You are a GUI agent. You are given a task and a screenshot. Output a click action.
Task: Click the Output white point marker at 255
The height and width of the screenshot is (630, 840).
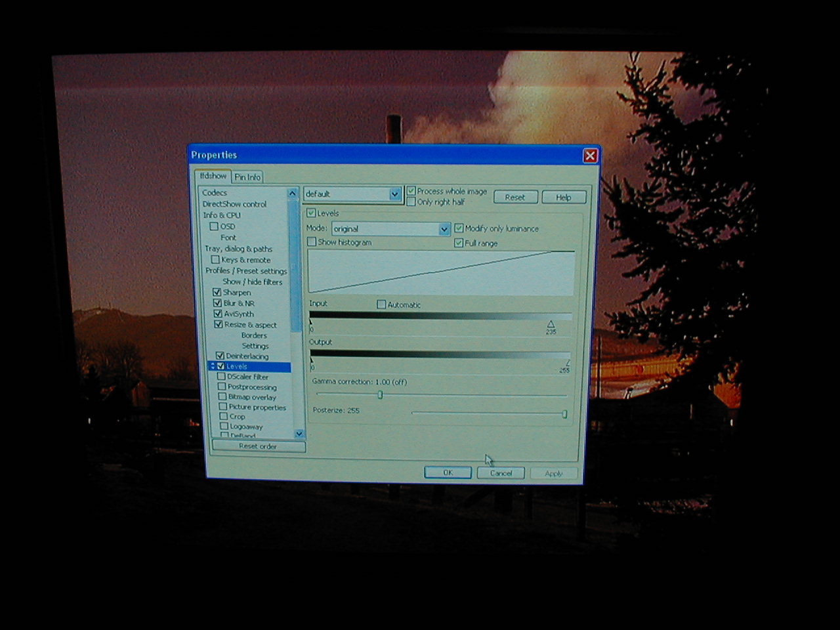click(x=567, y=362)
